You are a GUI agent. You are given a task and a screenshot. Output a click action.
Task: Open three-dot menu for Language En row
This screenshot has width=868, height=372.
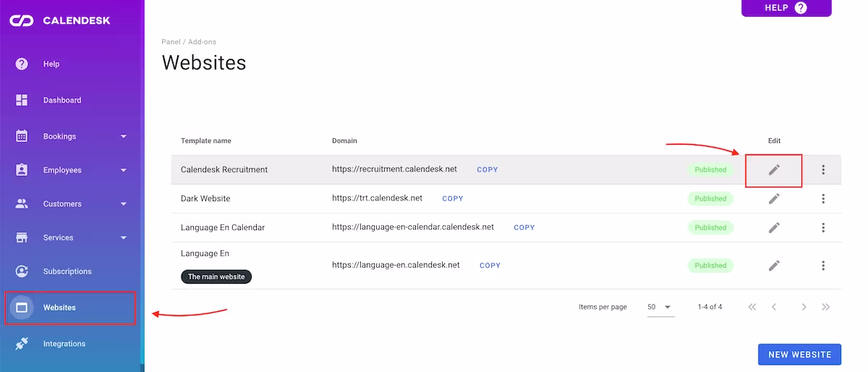tap(823, 266)
